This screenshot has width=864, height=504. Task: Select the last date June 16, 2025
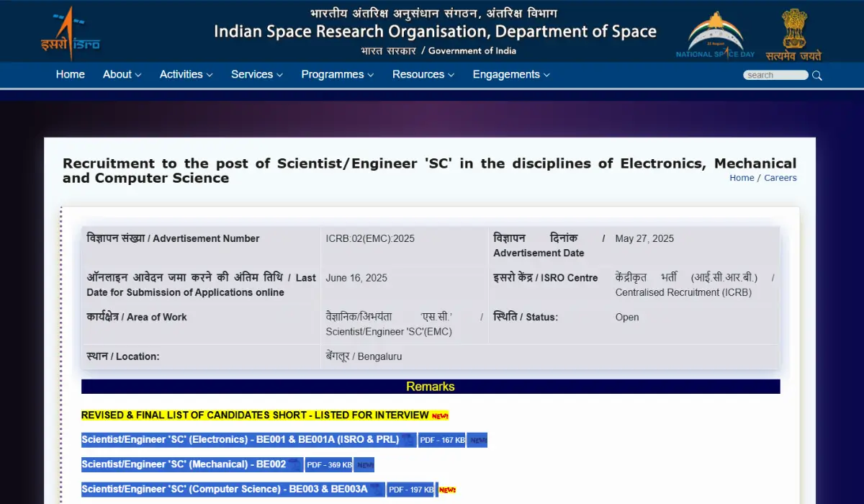pos(356,278)
